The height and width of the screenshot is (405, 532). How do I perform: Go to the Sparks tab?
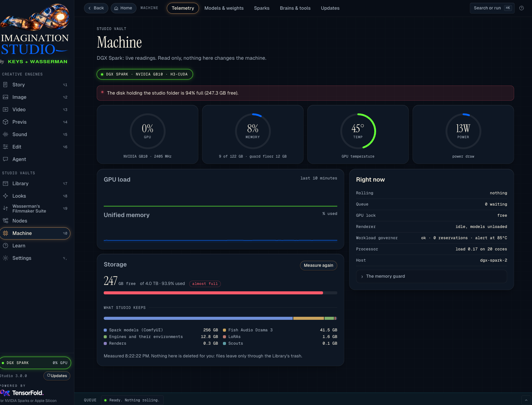point(261,8)
